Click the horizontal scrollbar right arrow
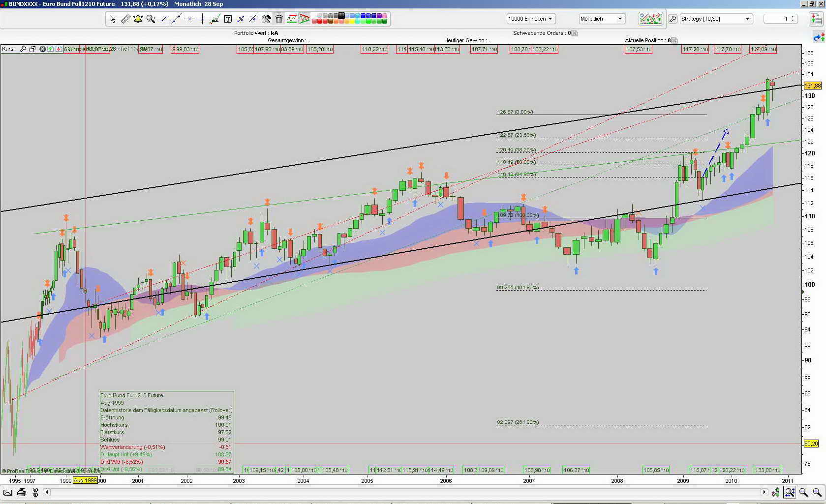The width and height of the screenshot is (826, 504). (x=764, y=492)
